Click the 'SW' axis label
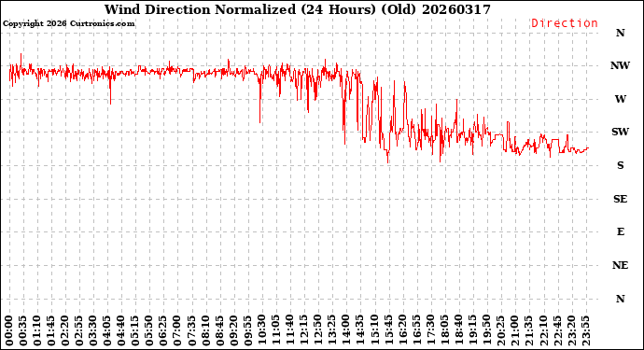The image size is (644, 350). click(620, 132)
